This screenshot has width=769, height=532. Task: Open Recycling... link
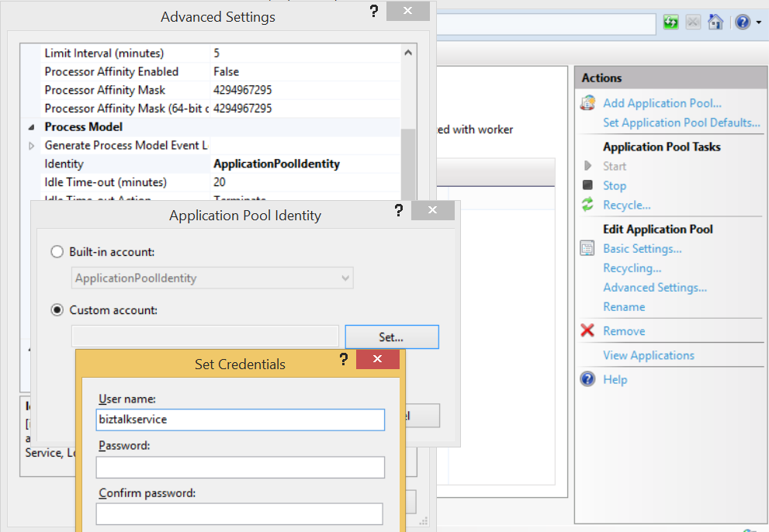[x=632, y=268]
